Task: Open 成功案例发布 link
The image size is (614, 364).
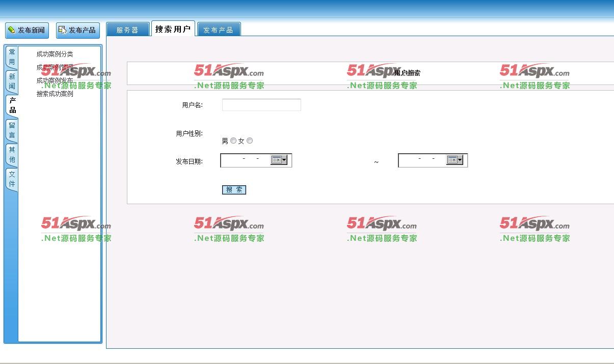Action: click(x=55, y=80)
